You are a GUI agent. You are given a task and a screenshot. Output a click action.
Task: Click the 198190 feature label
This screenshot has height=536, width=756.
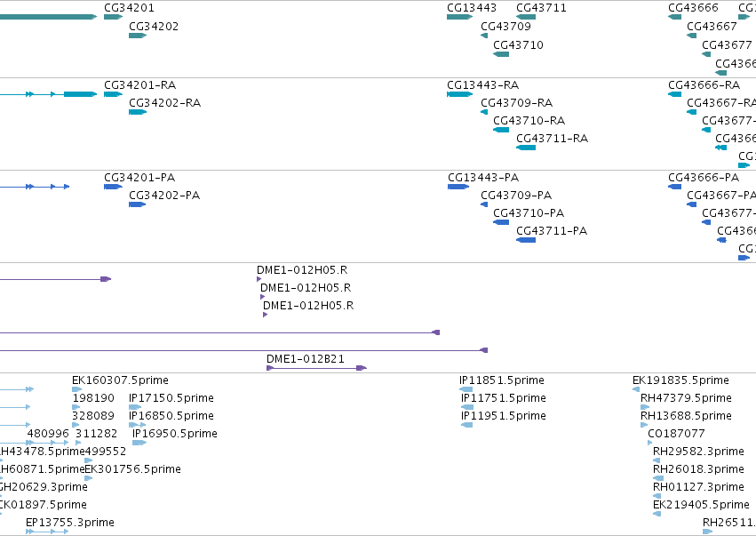coord(93,398)
